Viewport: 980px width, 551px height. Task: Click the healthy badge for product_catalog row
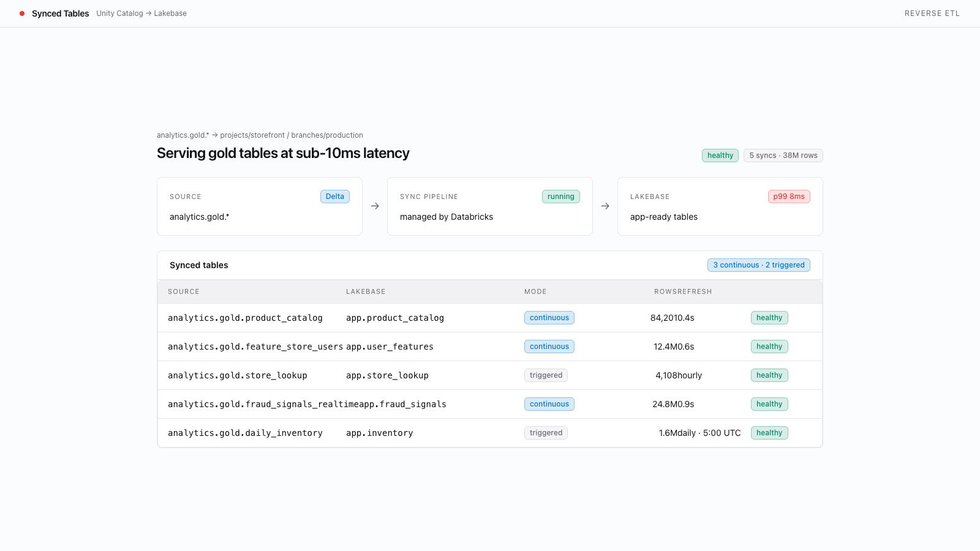769,318
